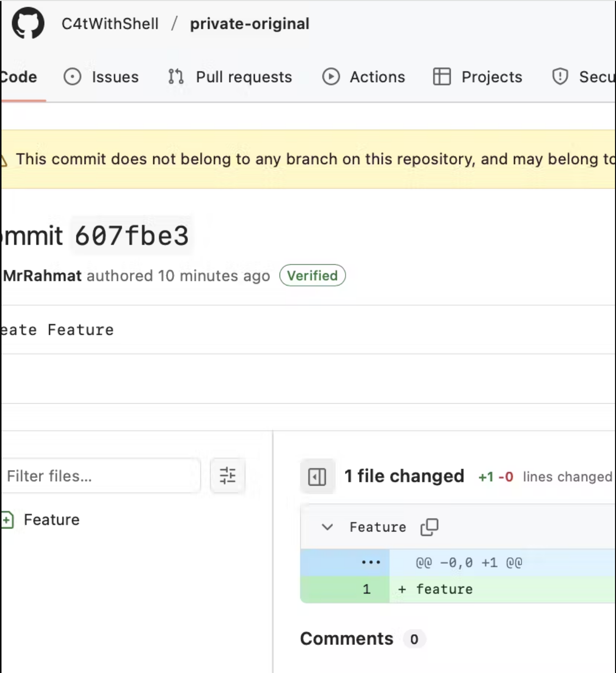This screenshot has height=673, width=616.
Task: Expand hidden lines in diff hunk
Action: [370, 562]
